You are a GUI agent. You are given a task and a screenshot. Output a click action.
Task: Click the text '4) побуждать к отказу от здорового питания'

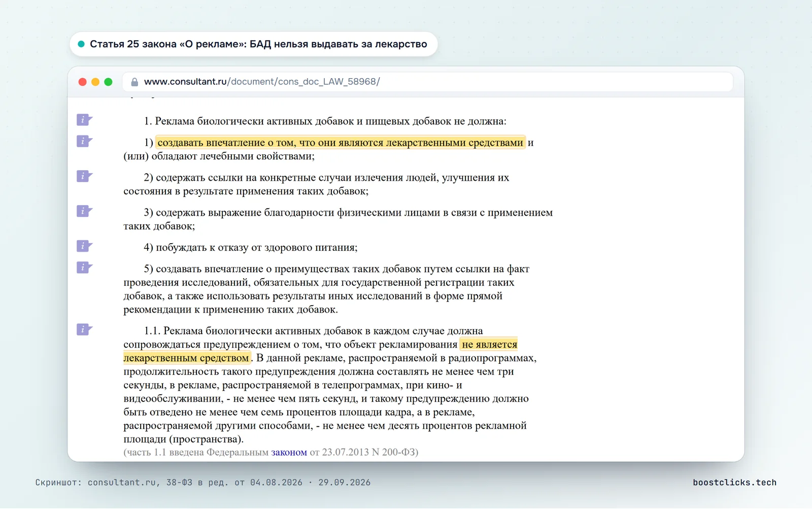[250, 248]
